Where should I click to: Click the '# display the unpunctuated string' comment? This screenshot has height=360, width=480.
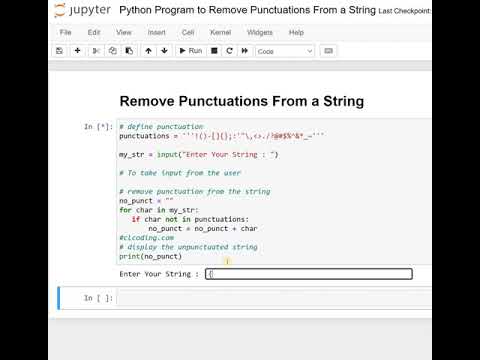tap(189, 247)
